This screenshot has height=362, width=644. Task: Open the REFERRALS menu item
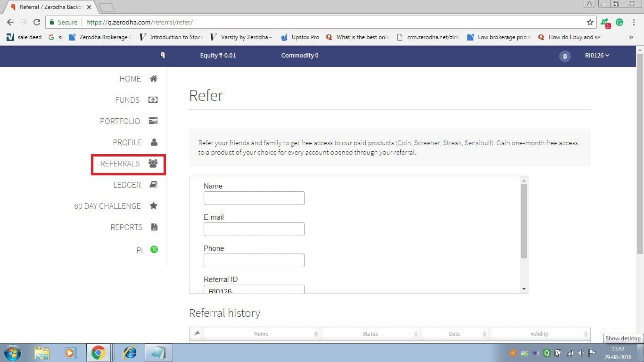(x=128, y=164)
